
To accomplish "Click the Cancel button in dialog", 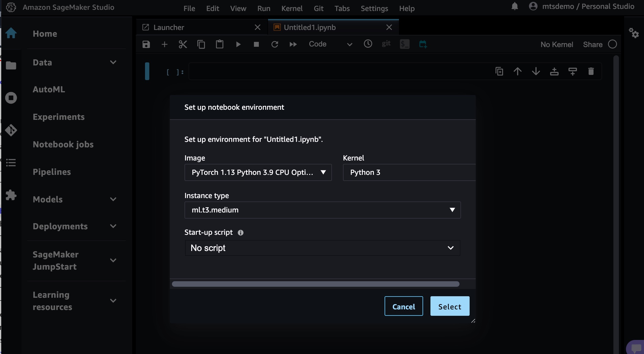I will (404, 306).
